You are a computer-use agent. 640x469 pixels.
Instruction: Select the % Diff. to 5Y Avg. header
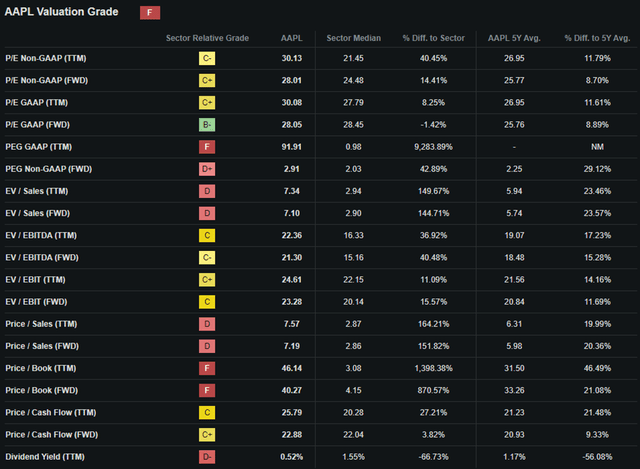click(x=598, y=38)
